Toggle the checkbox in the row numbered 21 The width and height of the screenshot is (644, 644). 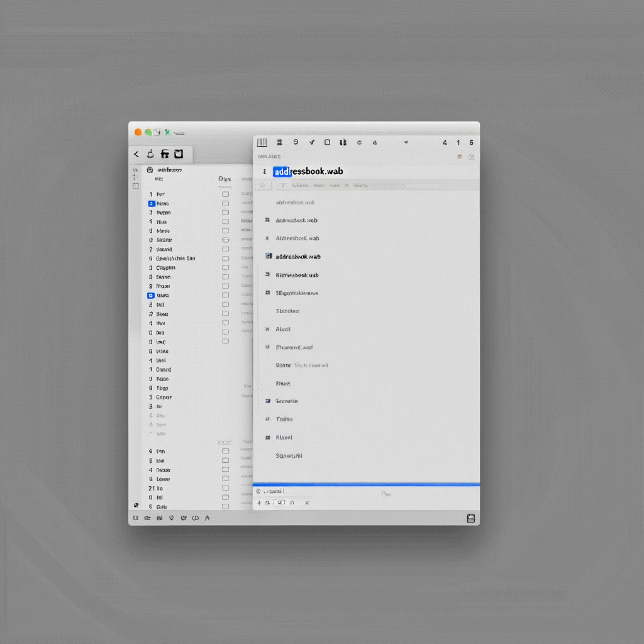click(x=226, y=488)
